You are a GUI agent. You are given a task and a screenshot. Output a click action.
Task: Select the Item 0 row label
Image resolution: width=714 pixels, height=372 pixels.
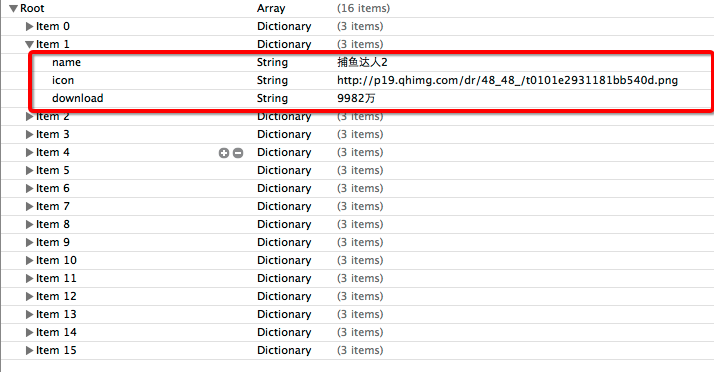(53, 26)
